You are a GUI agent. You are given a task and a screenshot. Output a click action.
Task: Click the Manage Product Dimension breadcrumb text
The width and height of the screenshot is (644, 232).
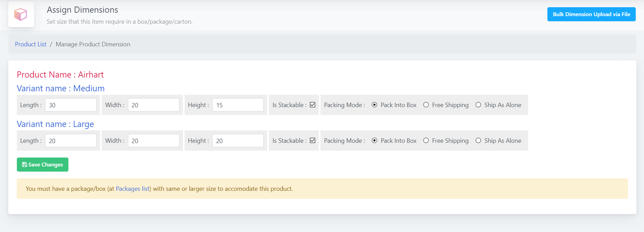(x=93, y=44)
